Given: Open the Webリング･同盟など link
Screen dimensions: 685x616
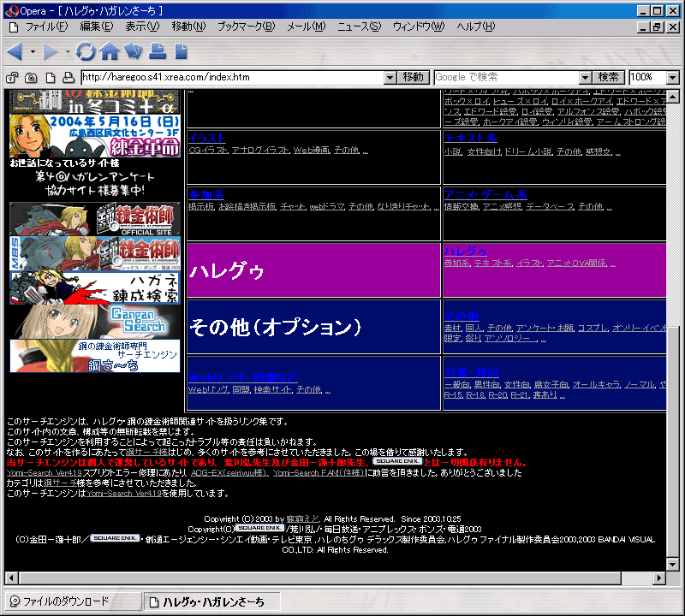Looking at the screenshot, I should (x=243, y=377).
